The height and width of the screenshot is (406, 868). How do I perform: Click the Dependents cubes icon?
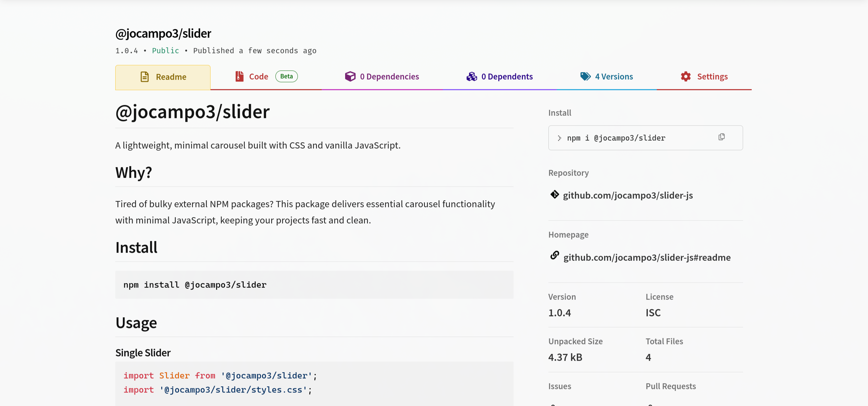[x=471, y=76]
